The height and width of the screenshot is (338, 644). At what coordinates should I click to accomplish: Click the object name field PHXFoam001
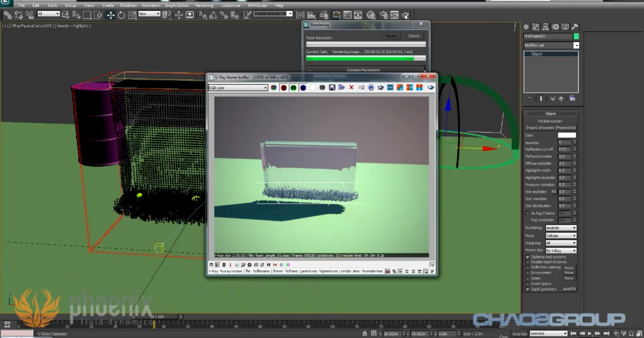548,36
